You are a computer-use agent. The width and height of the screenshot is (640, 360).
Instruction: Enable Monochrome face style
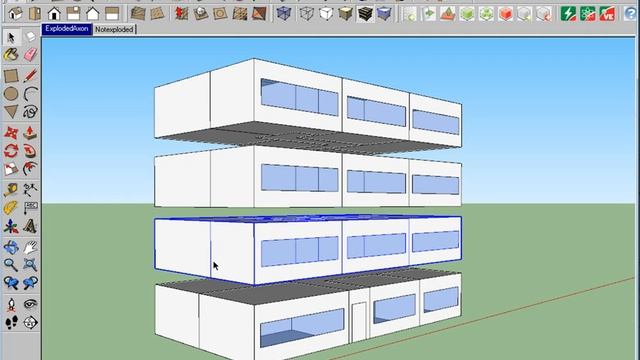click(384, 13)
